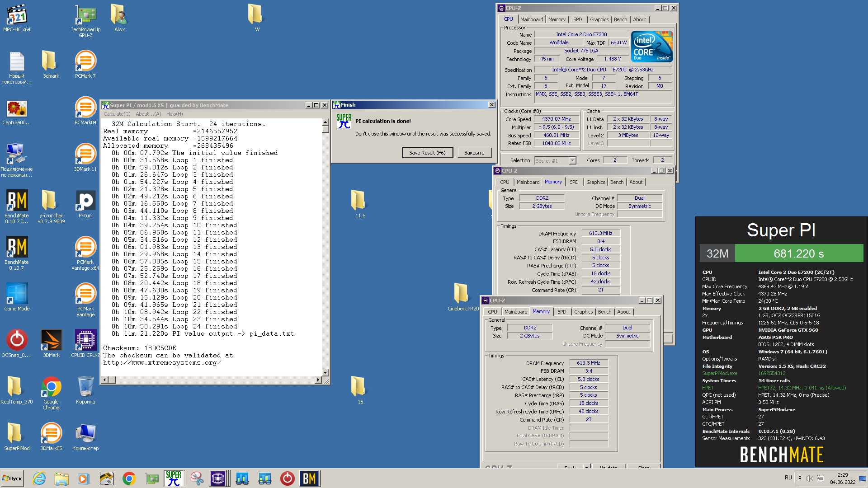This screenshot has height=488, width=868.
Task: Click Super PI horizontal scrollbar right arrow
Action: 318,380
